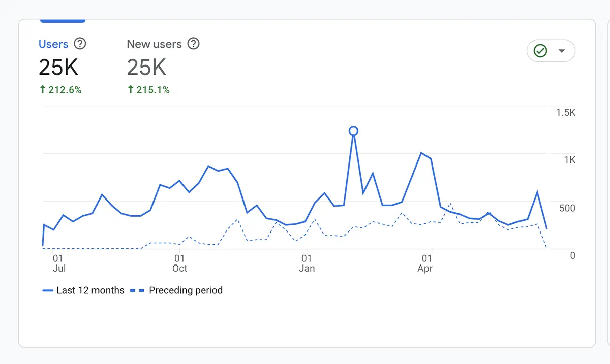Select the New users metric tab
The height and width of the screenshot is (364, 610).
(x=154, y=44)
